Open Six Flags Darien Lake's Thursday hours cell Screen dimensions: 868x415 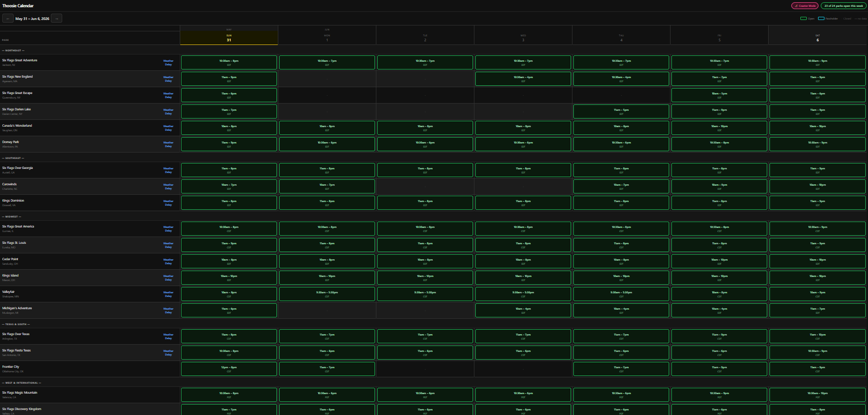coord(621,112)
